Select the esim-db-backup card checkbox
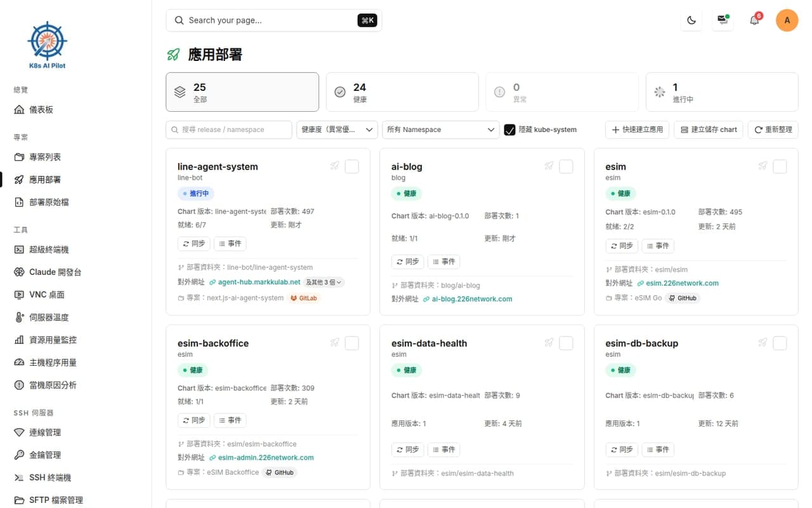The height and width of the screenshot is (508, 812). click(x=780, y=343)
